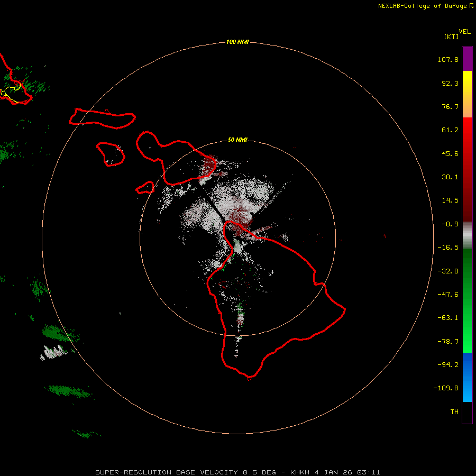
Task: Click the Super-Resolution Base Velocity caption
Action: [x=237, y=472]
